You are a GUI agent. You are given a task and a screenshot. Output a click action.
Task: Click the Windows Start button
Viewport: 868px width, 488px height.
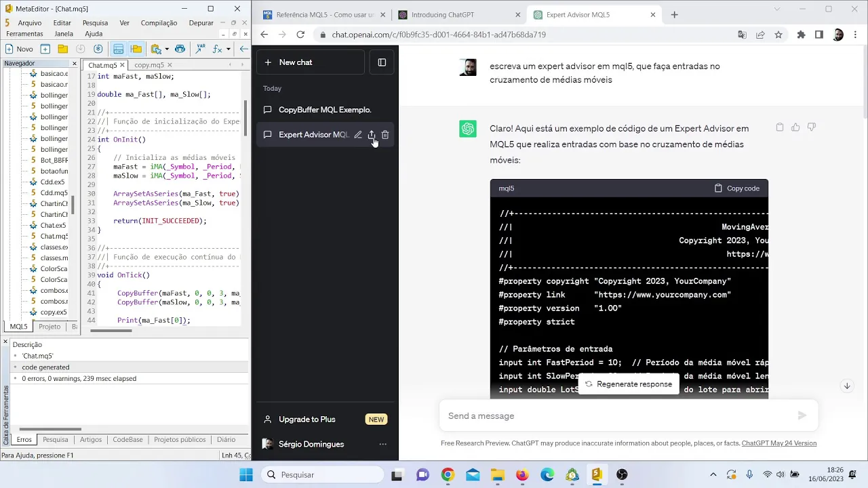(245, 474)
